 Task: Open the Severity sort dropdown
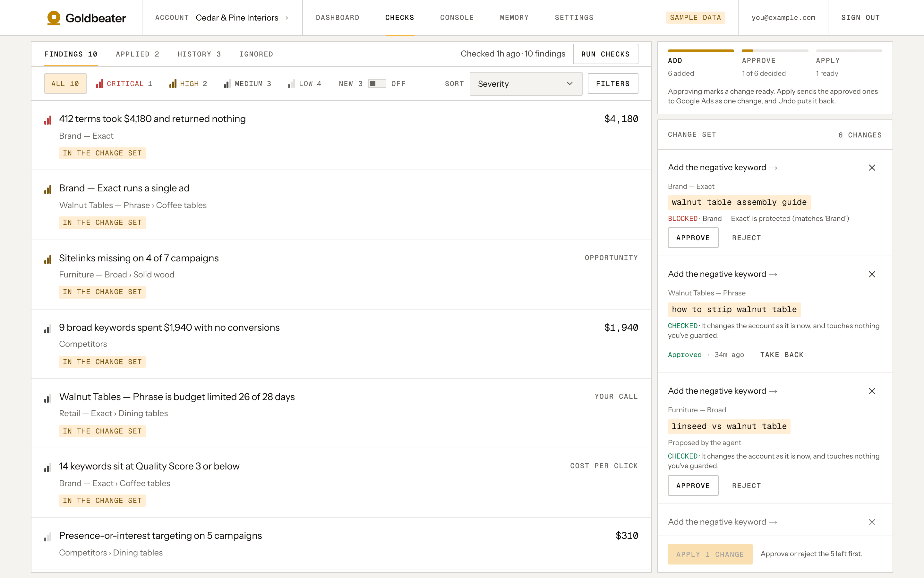pyautogui.click(x=526, y=84)
